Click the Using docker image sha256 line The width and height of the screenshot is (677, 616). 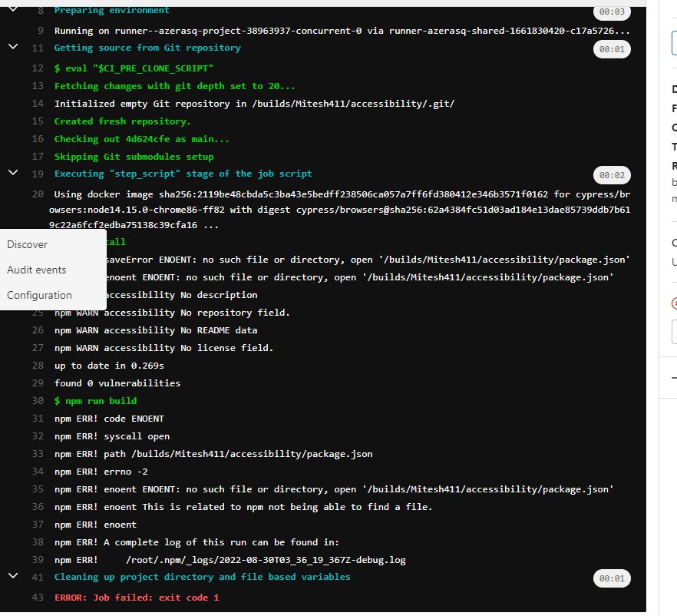[339, 210]
